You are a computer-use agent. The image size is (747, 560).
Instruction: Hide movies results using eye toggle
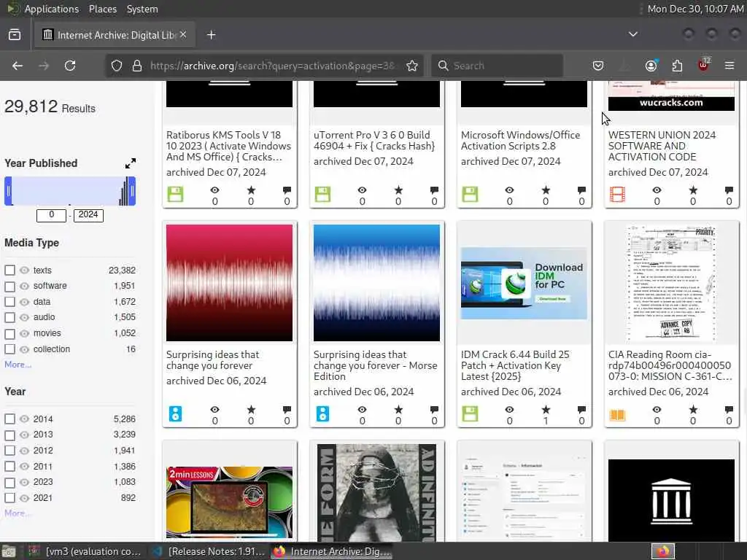[24, 333]
